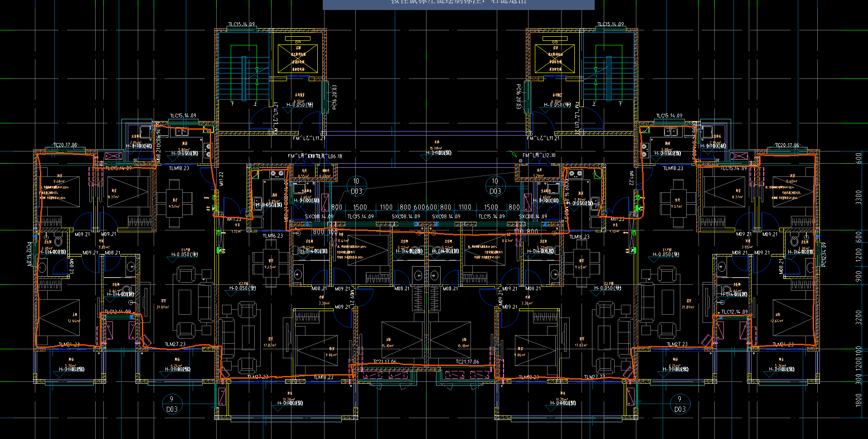Select PC16.20.03 beside the right stairwell
868x439 pixels.
coord(518,96)
